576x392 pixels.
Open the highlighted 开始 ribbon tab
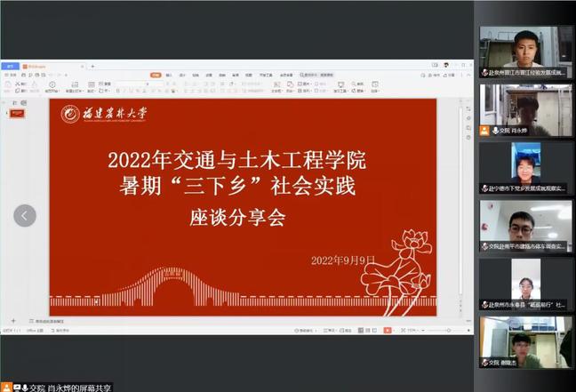[x=155, y=76]
